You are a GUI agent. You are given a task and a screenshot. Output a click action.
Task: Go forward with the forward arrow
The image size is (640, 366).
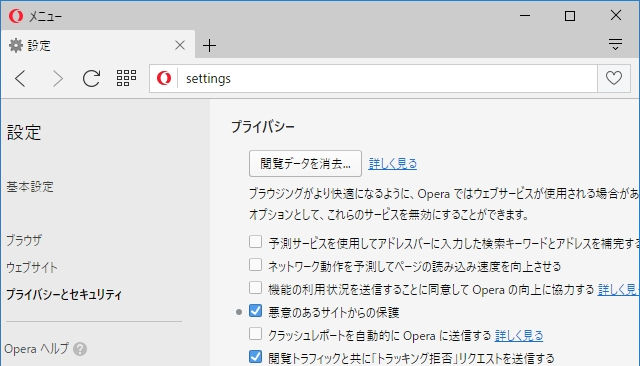point(58,78)
